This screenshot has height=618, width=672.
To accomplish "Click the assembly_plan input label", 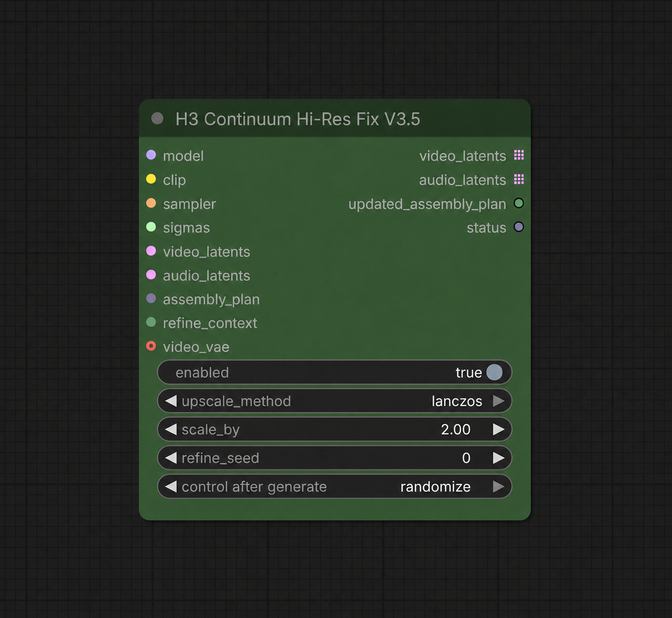I will (x=211, y=300).
